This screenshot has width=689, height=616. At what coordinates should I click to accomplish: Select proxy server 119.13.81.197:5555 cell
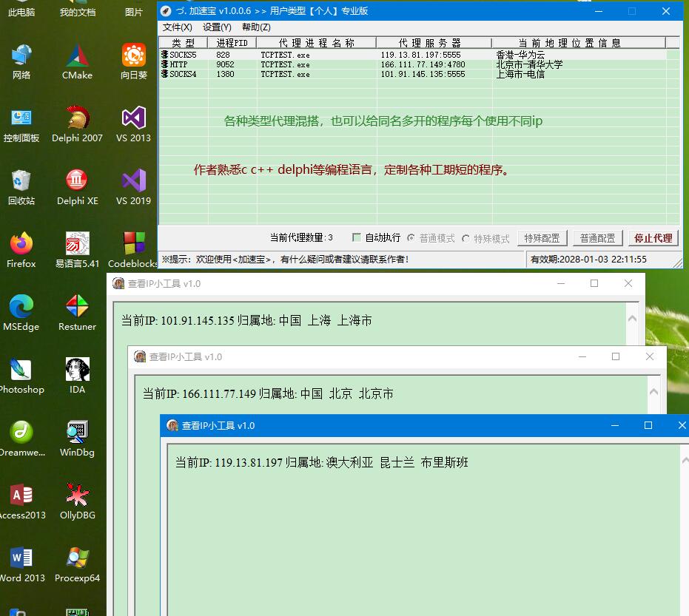point(420,55)
